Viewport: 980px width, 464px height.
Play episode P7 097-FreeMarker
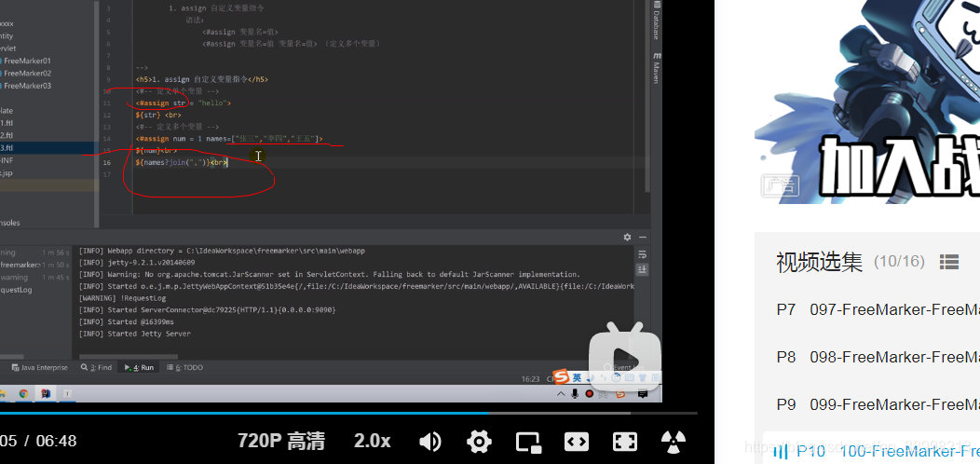[878, 309]
